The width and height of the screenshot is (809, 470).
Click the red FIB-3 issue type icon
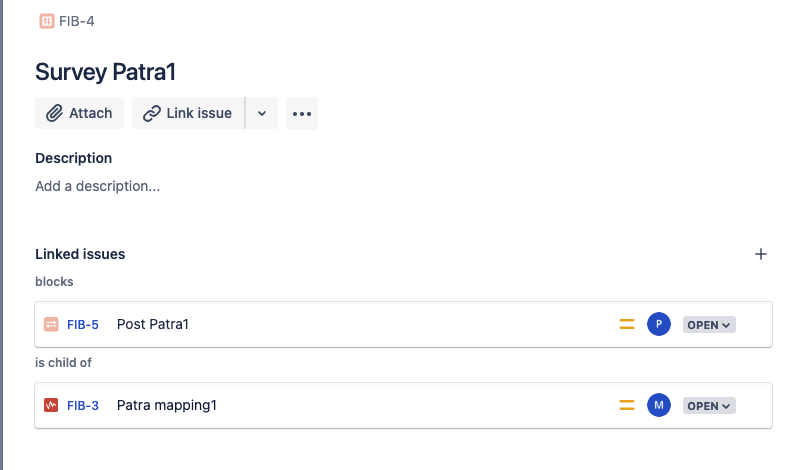click(x=51, y=406)
